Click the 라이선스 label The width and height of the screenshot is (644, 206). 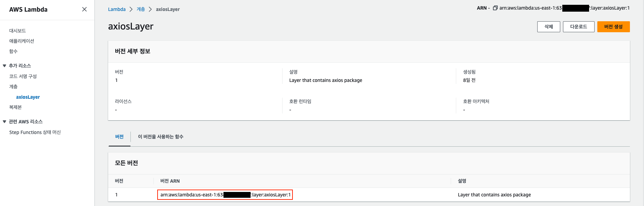[123, 101]
